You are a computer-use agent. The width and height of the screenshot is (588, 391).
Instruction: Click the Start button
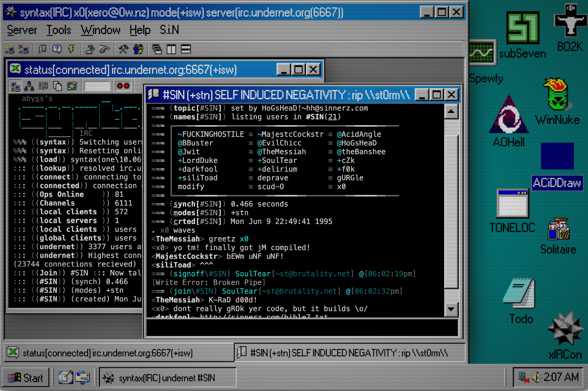(x=26, y=378)
